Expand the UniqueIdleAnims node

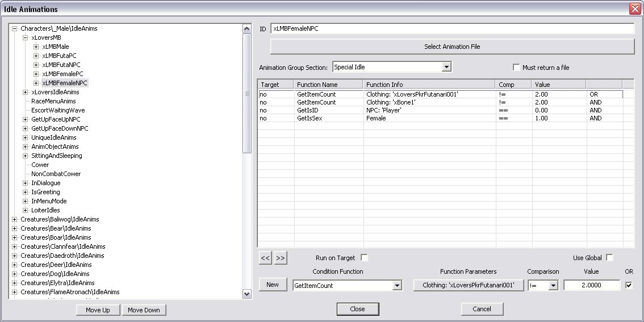(26, 137)
